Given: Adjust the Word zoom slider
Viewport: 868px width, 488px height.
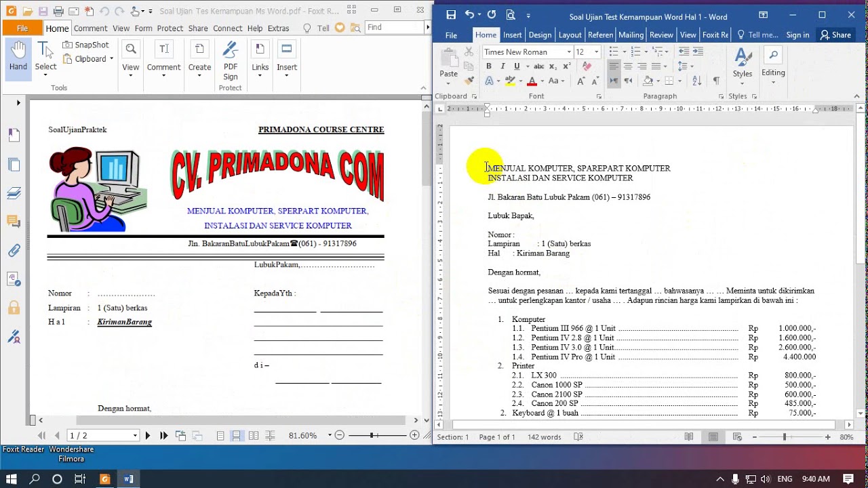Looking at the screenshot, I should point(785,437).
